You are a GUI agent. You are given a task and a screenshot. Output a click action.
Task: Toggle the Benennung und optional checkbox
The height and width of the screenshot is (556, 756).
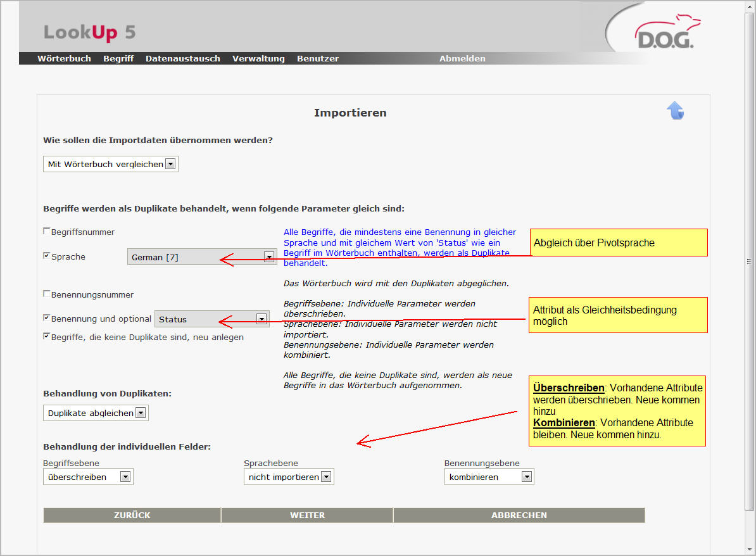pos(47,318)
